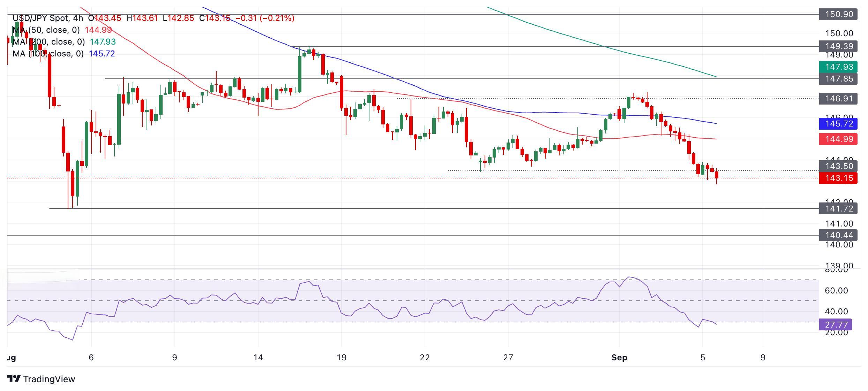Click the 27 date axis marker
Screen dimensions: 868x391
point(508,357)
